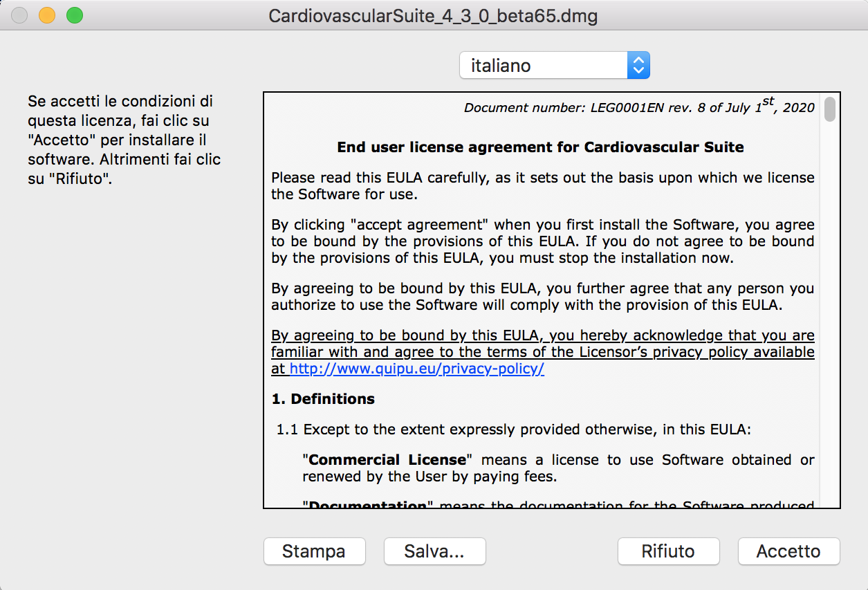This screenshot has width=868, height=590.
Task: Click the '1. Definitions' section heading
Action: 323,399
